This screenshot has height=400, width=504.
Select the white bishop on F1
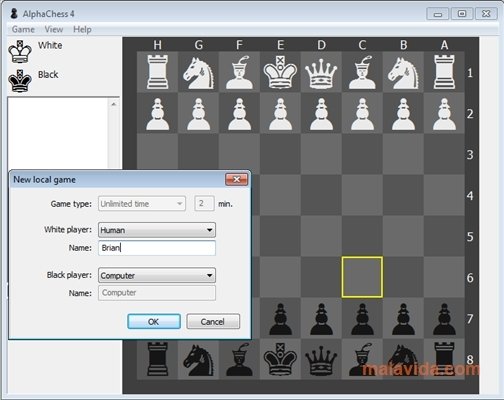coord(239,72)
